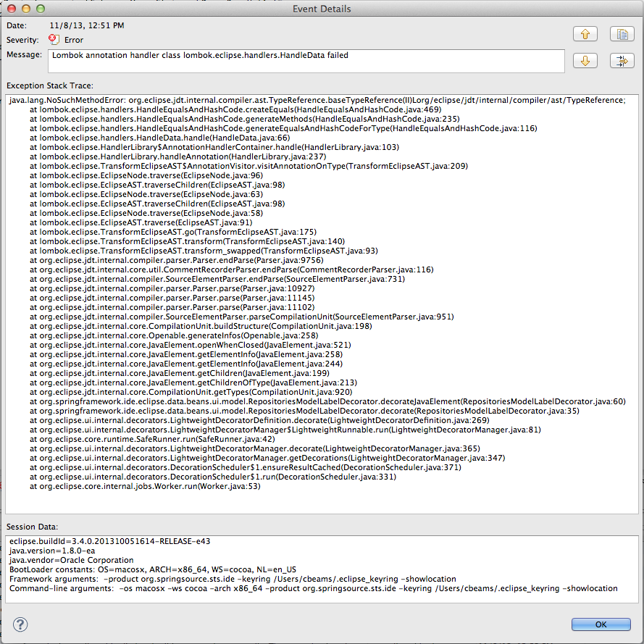Click the red error severity icon
The height and width of the screenshot is (644, 644).
(x=54, y=39)
